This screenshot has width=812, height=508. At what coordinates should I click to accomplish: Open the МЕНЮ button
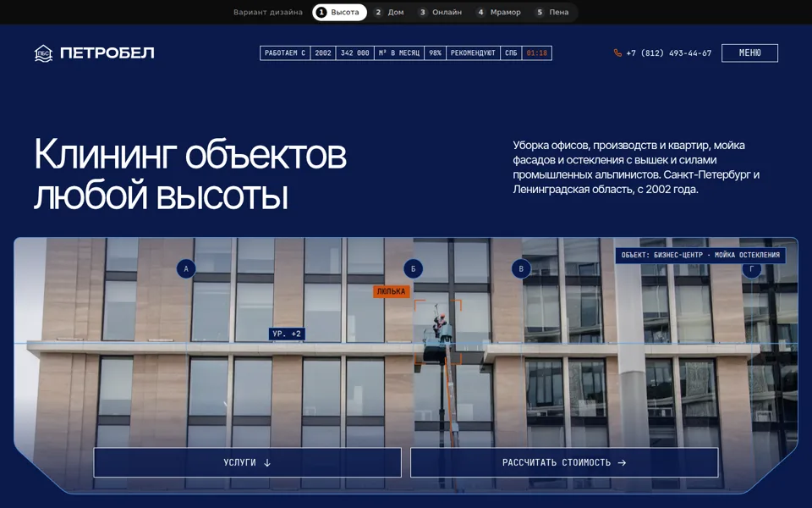(749, 52)
